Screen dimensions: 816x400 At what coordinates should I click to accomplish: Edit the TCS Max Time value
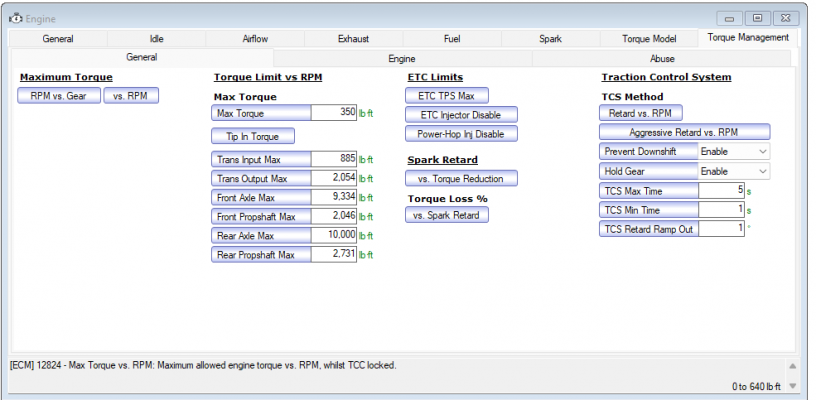point(721,191)
